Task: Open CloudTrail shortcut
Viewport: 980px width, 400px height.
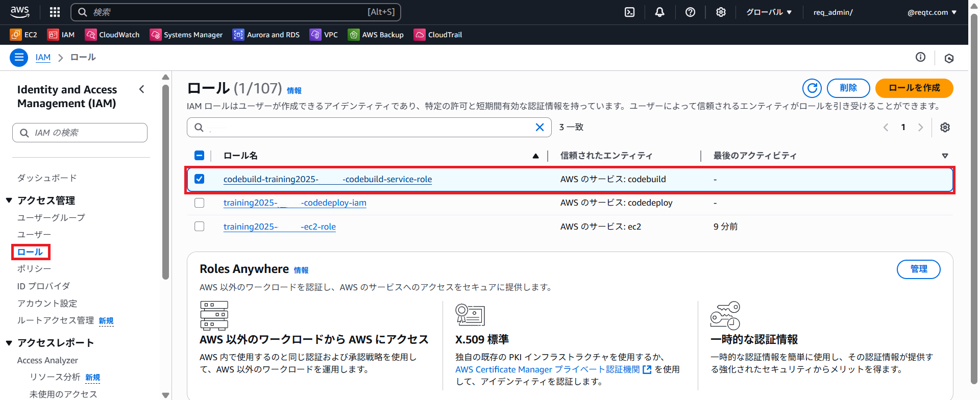Action: click(438, 35)
